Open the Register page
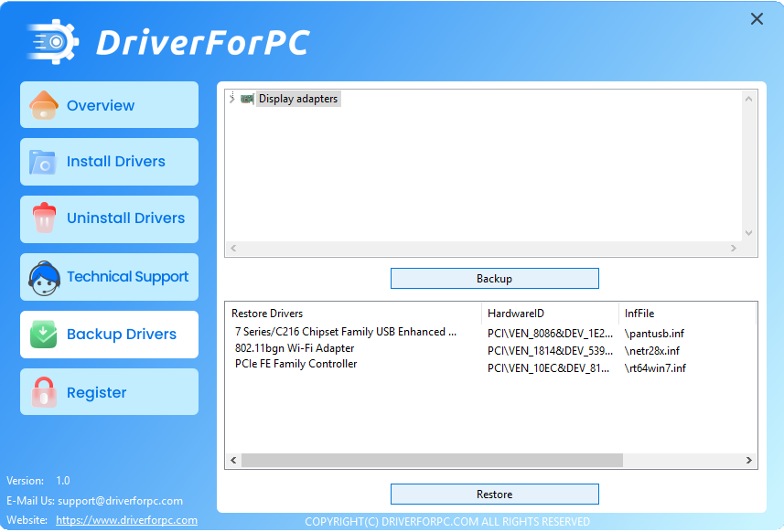 109,392
